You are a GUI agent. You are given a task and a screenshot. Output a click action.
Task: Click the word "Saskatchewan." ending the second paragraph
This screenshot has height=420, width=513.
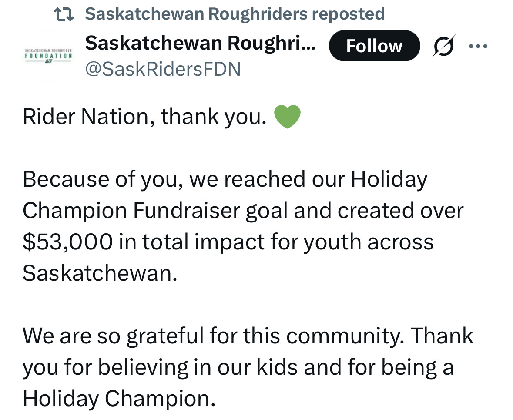[100, 274]
